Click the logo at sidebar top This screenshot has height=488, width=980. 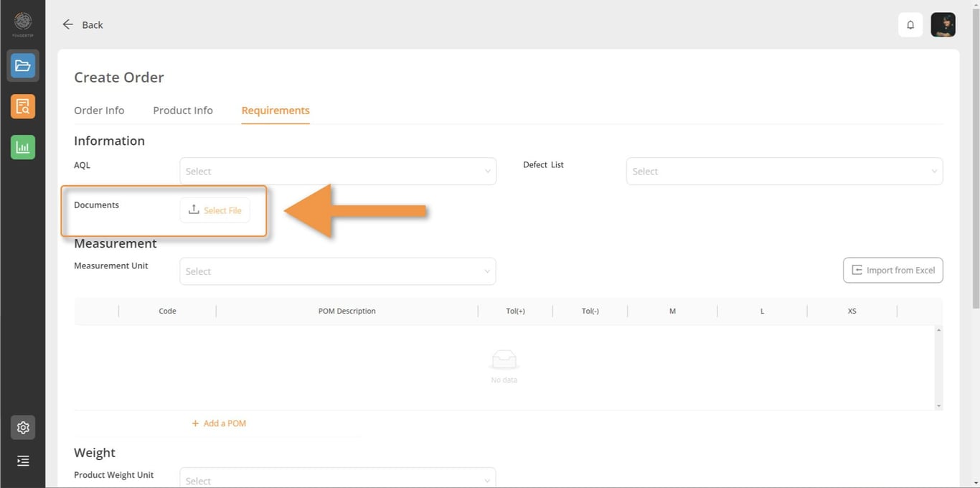point(23,23)
